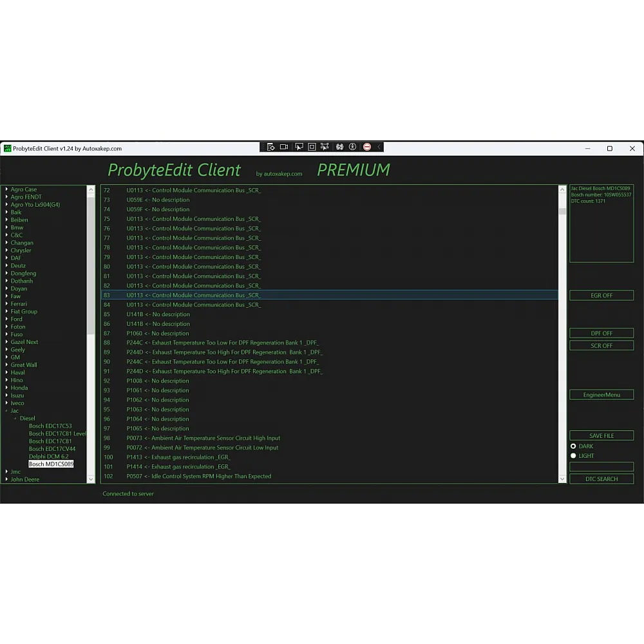The width and height of the screenshot is (644, 644).
Task: Collapse the Diesel subtree under Jac
Action: [x=15, y=419]
